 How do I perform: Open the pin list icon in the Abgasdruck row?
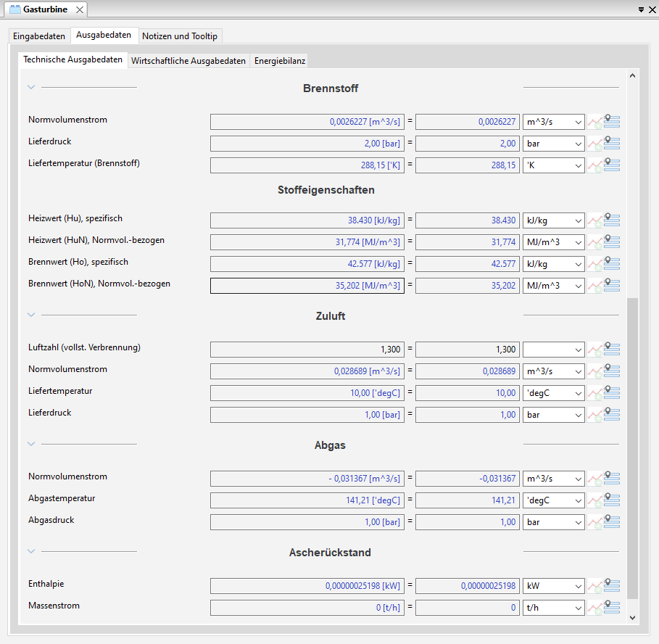pos(612,521)
